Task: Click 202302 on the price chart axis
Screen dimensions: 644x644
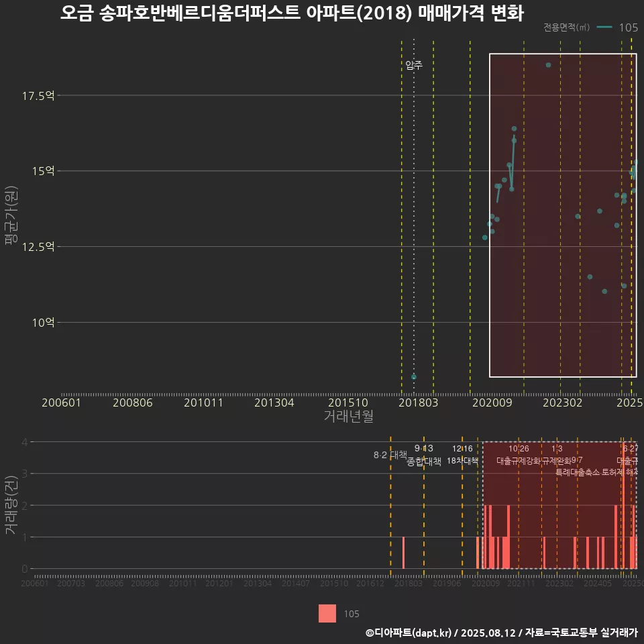Action: tap(563, 402)
